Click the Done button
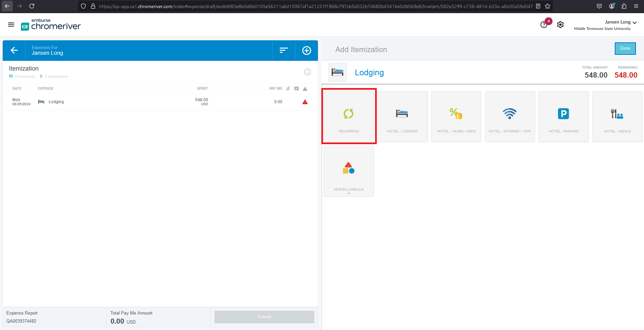 click(x=625, y=48)
